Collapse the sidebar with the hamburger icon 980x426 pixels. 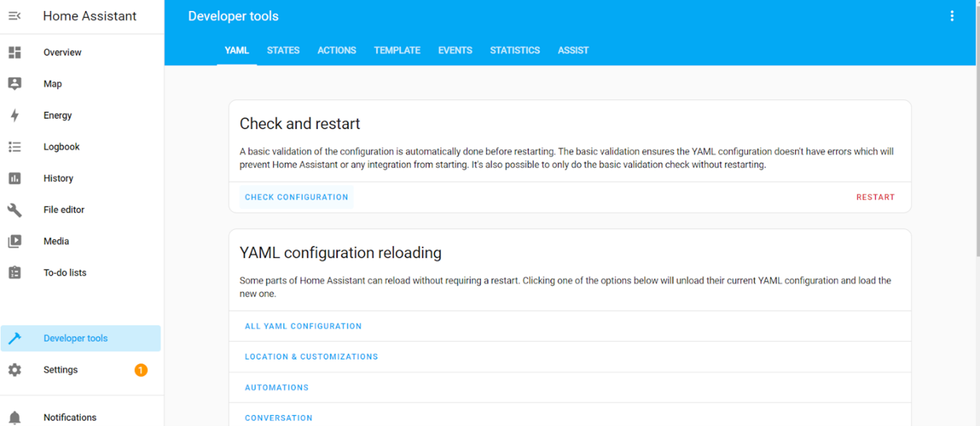click(x=14, y=16)
